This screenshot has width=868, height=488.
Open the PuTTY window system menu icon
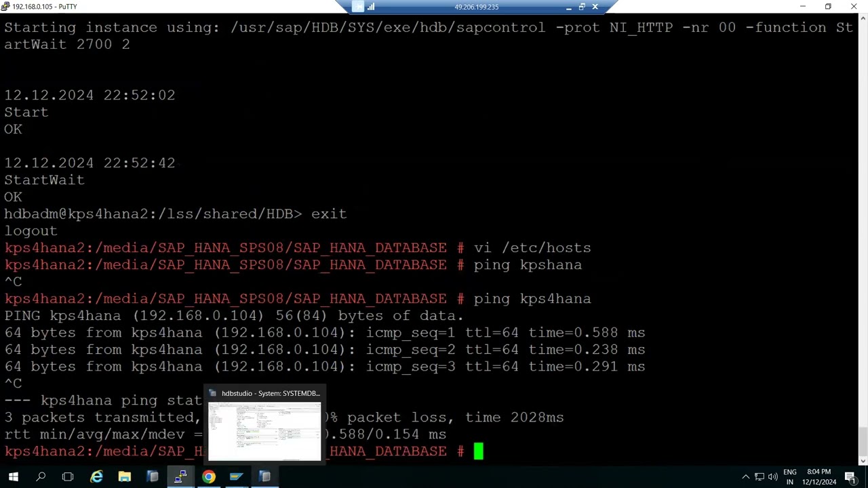click(x=5, y=6)
